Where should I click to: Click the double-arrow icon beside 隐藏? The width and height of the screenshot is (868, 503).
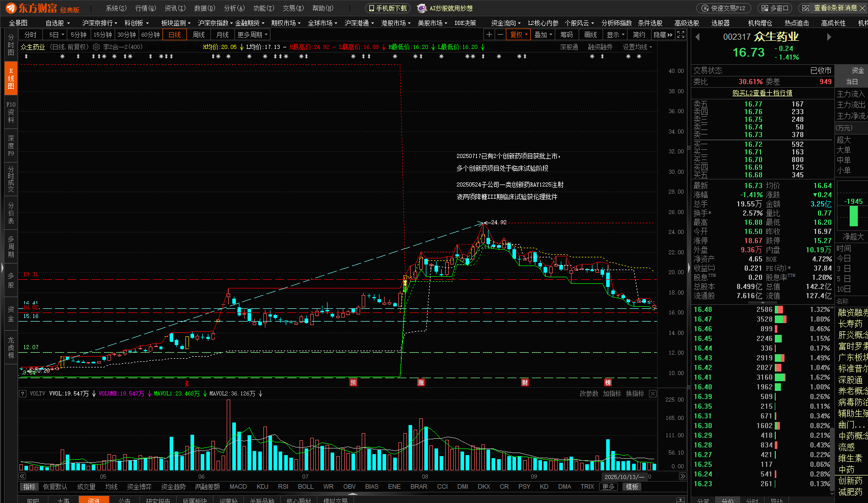click(670, 35)
